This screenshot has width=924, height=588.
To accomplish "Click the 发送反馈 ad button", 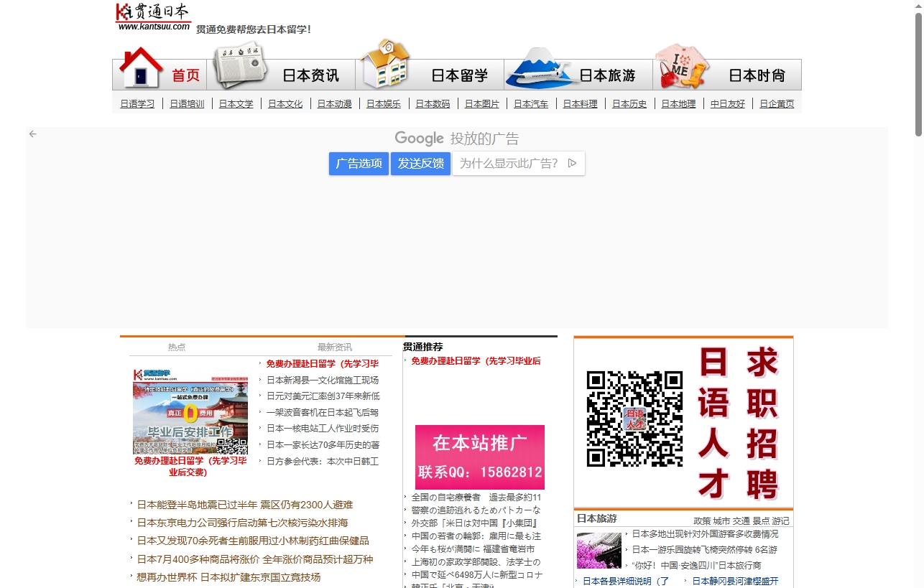I will [421, 163].
